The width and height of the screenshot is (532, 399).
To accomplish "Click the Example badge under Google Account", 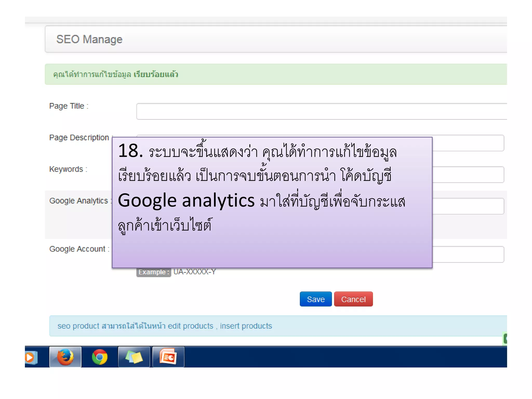I will click(154, 272).
